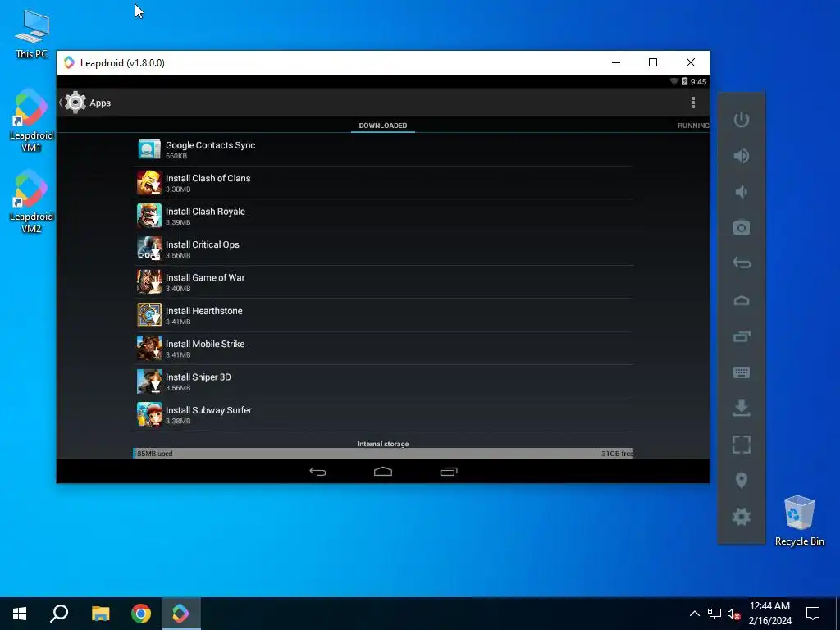Open Leapdroid VM1 desktop shortcut
Screen dimensions: 840x630
click(31, 121)
